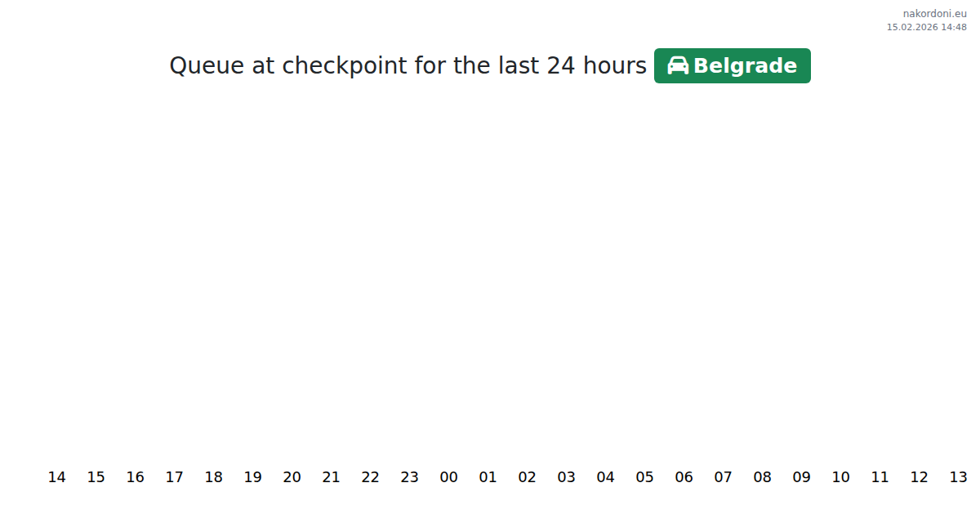Select the 15 hour axis label

(96, 477)
